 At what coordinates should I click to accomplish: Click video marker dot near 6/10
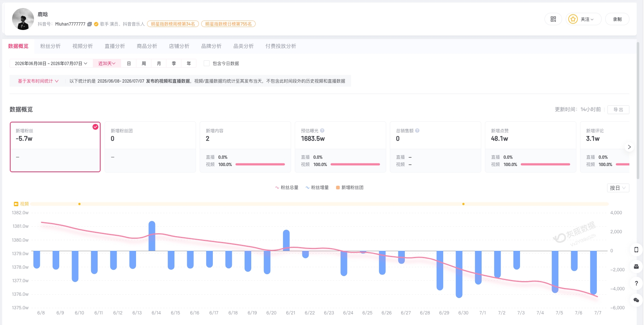[x=79, y=204]
